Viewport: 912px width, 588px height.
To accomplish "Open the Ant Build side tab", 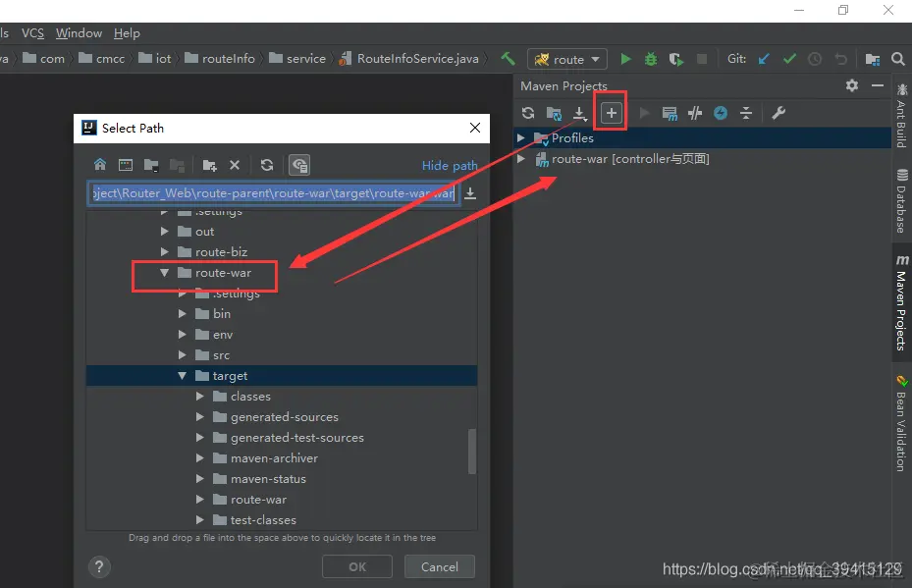I will tap(901, 115).
